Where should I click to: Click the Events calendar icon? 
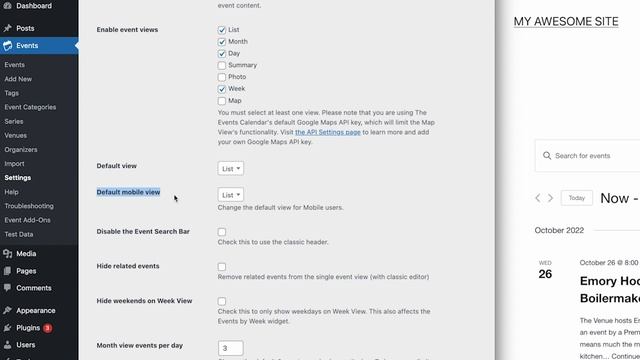(x=7, y=46)
